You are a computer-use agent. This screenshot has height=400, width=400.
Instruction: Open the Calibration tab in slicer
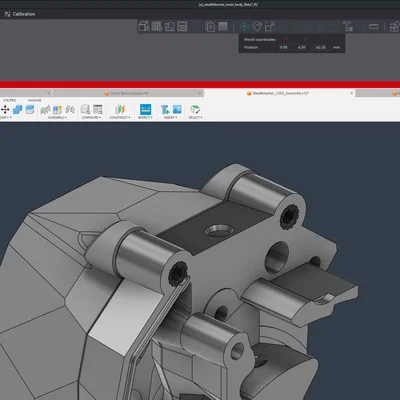[20, 14]
